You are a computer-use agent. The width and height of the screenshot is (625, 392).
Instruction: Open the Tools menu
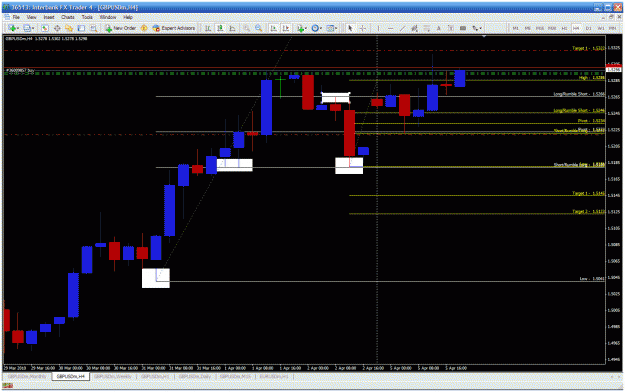pyautogui.click(x=87, y=17)
